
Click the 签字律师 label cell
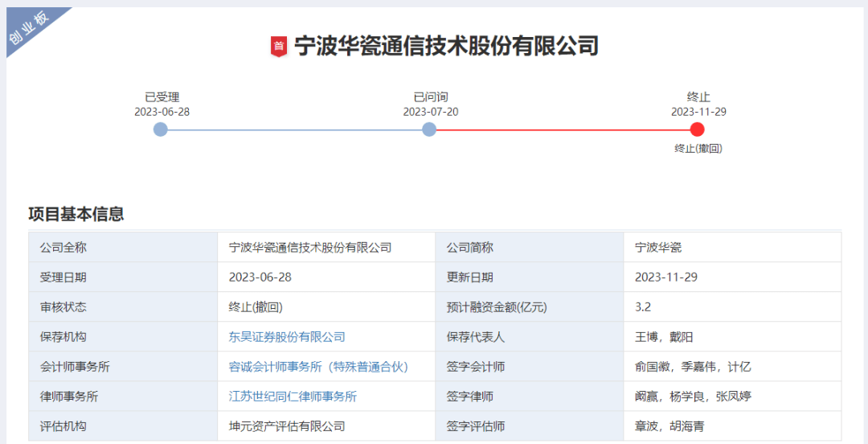[529, 397]
